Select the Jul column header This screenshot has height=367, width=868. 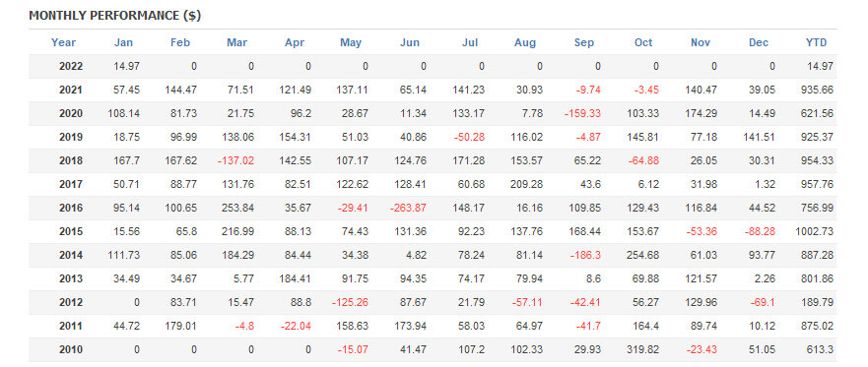[470, 42]
